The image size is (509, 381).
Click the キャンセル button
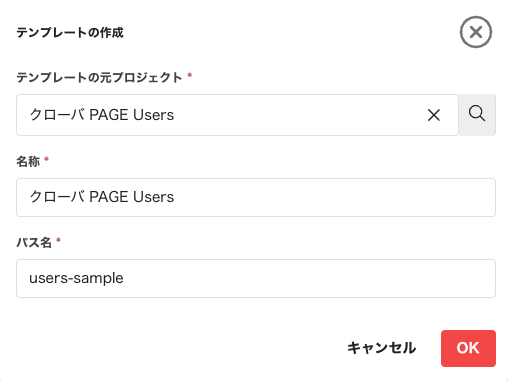click(381, 348)
